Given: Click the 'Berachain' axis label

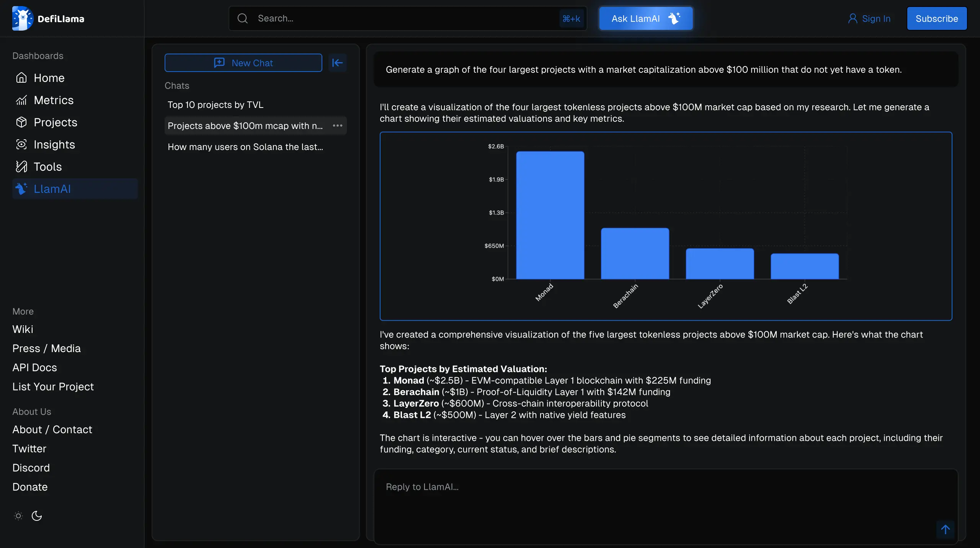Looking at the screenshot, I should click(625, 296).
